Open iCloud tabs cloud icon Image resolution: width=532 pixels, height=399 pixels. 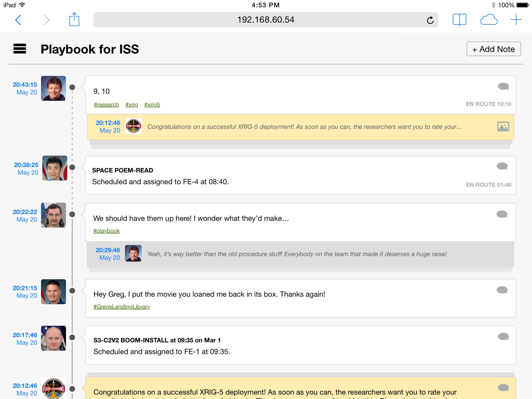(x=489, y=20)
